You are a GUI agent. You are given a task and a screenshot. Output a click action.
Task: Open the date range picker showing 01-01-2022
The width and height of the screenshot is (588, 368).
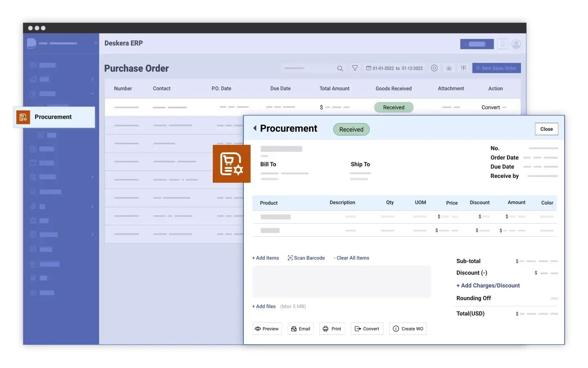pos(394,68)
